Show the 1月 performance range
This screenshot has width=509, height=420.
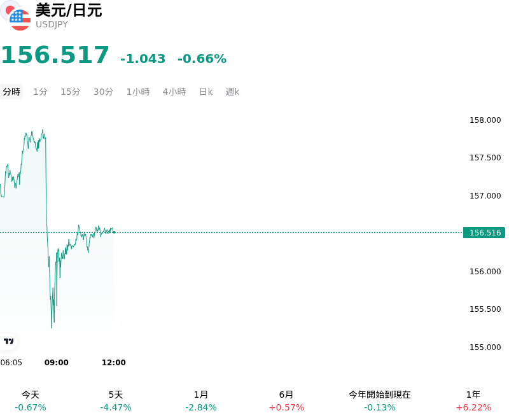pos(201,401)
